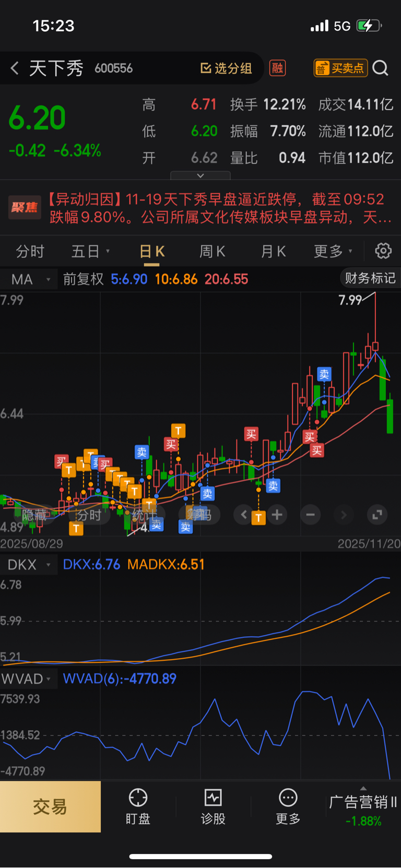Tap the stock name 天下秀
Viewport: 401px width, 868px height.
pyautogui.click(x=56, y=68)
